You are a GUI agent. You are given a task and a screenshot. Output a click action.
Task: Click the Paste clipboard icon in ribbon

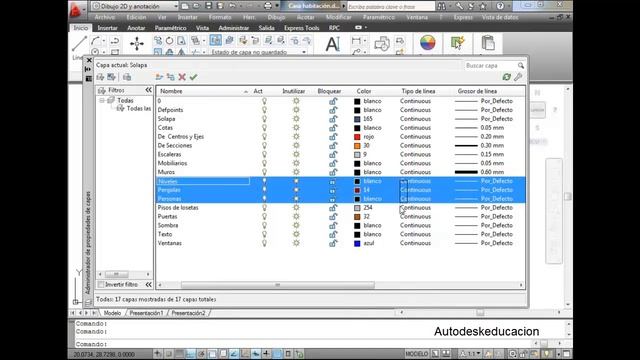tap(488, 43)
